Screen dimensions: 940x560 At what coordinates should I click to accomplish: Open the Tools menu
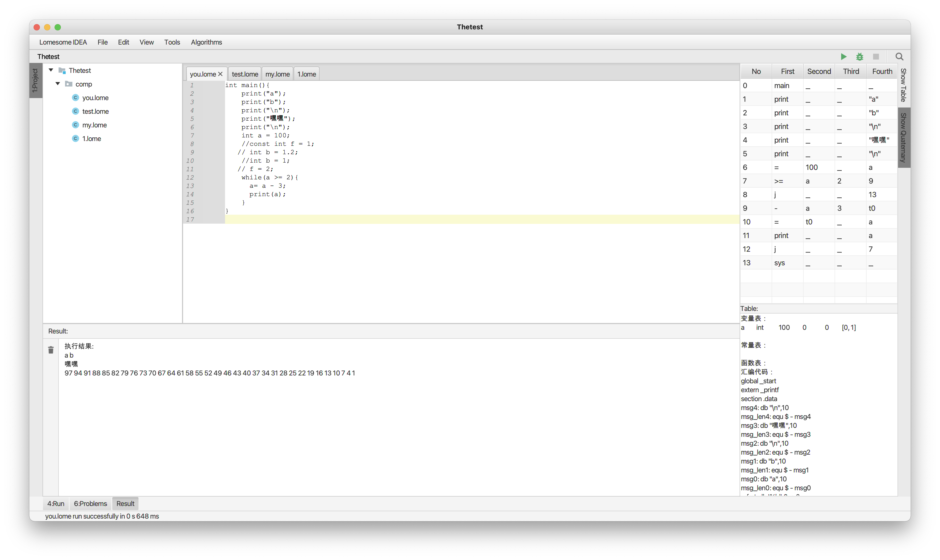[172, 42]
